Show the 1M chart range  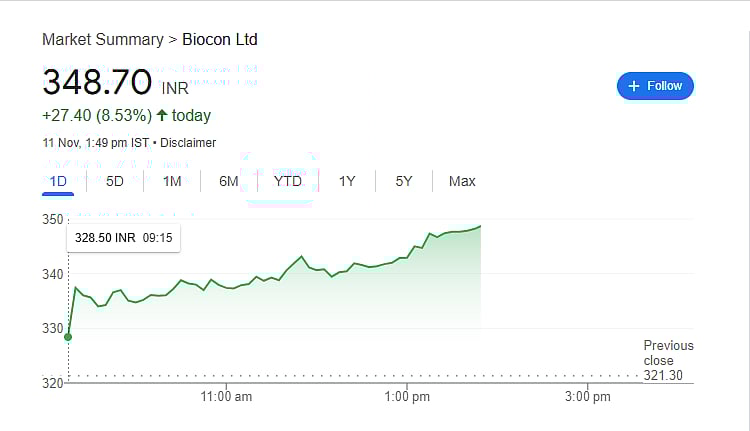(x=172, y=181)
